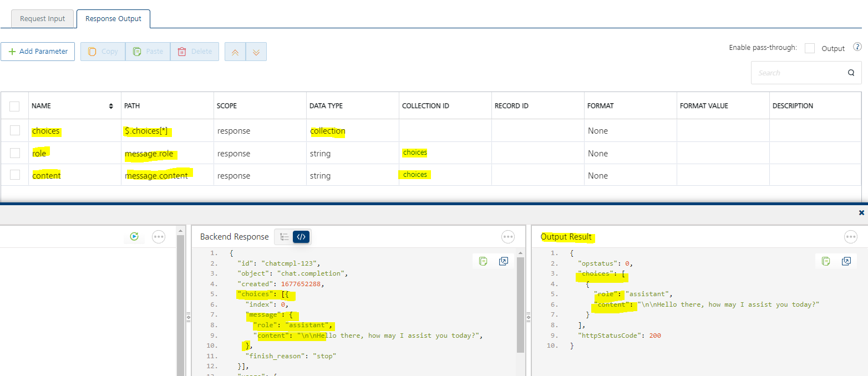868x376 pixels.
Task: Copy the Output Result JSON
Action: (x=826, y=261)
